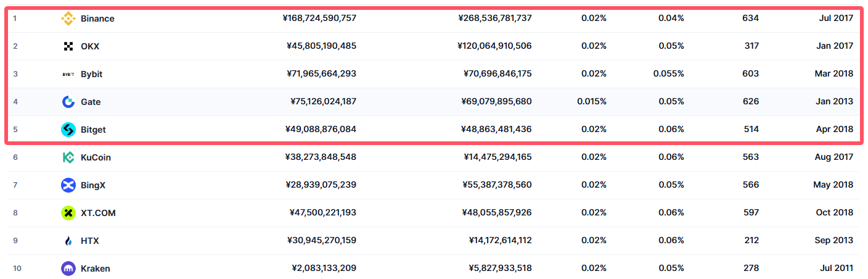The width and height of the screenshot is (868, 279).
Task: Select the KuCoin exchange name
Action: (96, 157)
